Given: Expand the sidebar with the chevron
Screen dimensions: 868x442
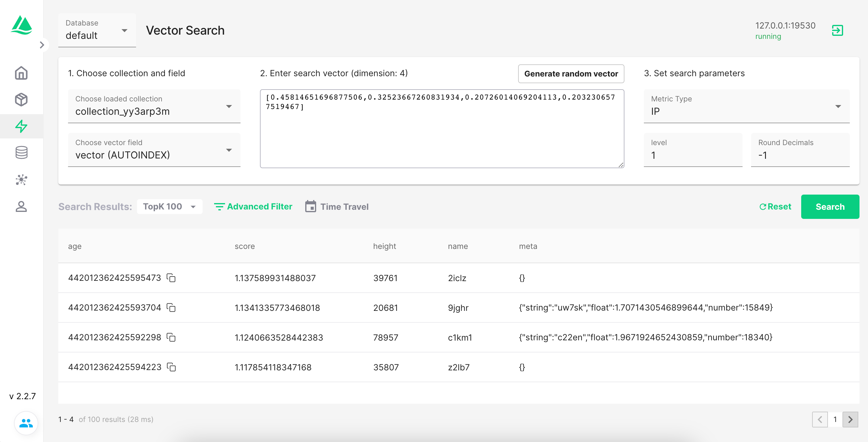Looking at the screenshot, I should [42, 45].
